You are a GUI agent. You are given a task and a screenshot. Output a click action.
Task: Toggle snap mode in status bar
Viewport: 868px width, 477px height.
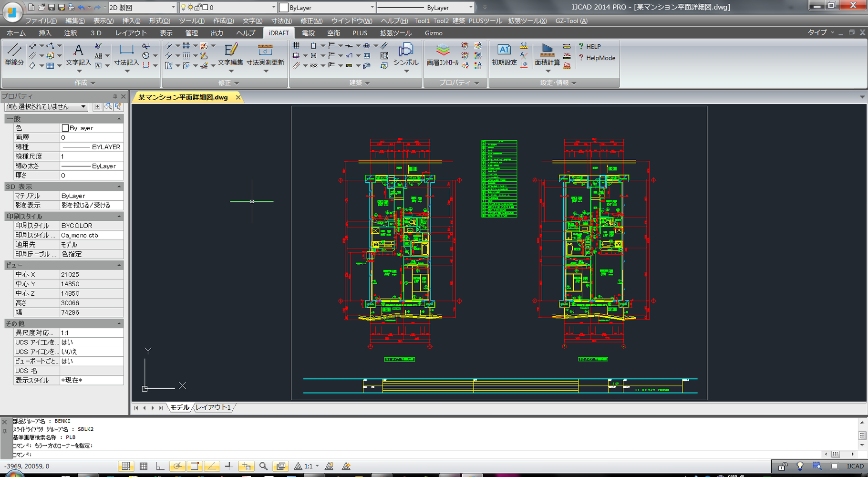coord(126,466)
